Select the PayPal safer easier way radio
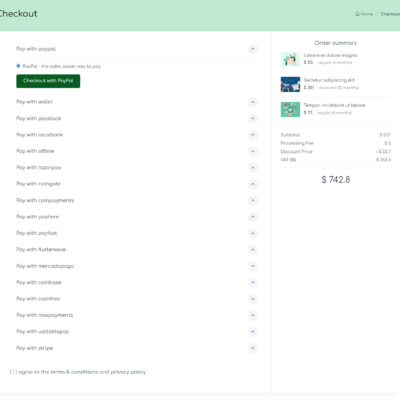This screenshot has width=400, height=400. [x=18, y=66]
